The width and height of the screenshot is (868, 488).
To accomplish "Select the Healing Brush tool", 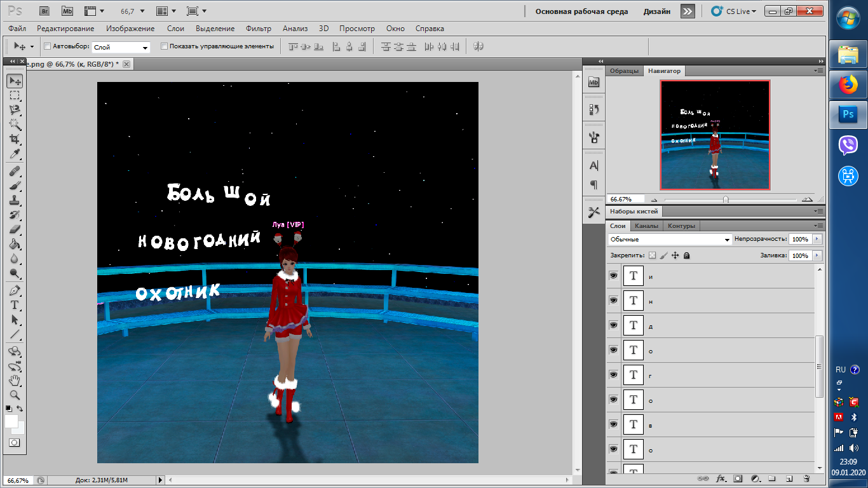I will tap(15, 171).
